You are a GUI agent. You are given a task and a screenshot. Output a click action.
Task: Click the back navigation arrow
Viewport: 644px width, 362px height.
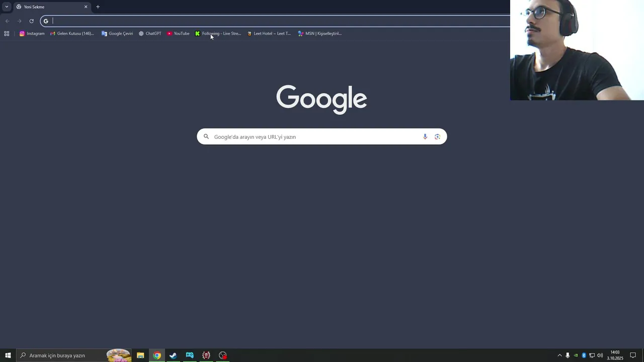(x=7, y=21)
